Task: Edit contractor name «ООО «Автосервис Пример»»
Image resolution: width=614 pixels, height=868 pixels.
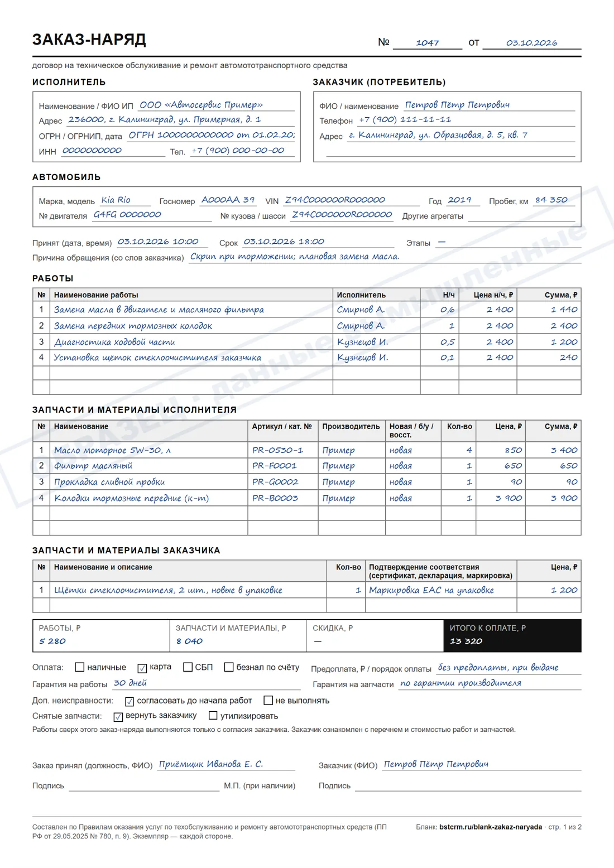Action: tap(216, 105)
